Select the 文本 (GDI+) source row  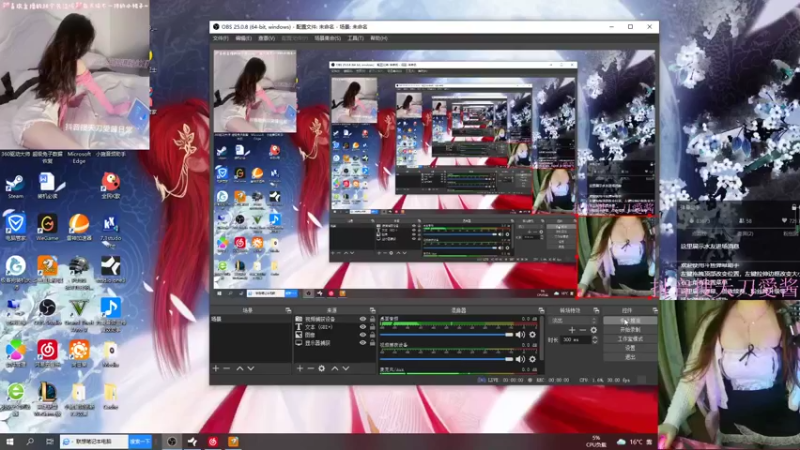[x=335, y=327]
